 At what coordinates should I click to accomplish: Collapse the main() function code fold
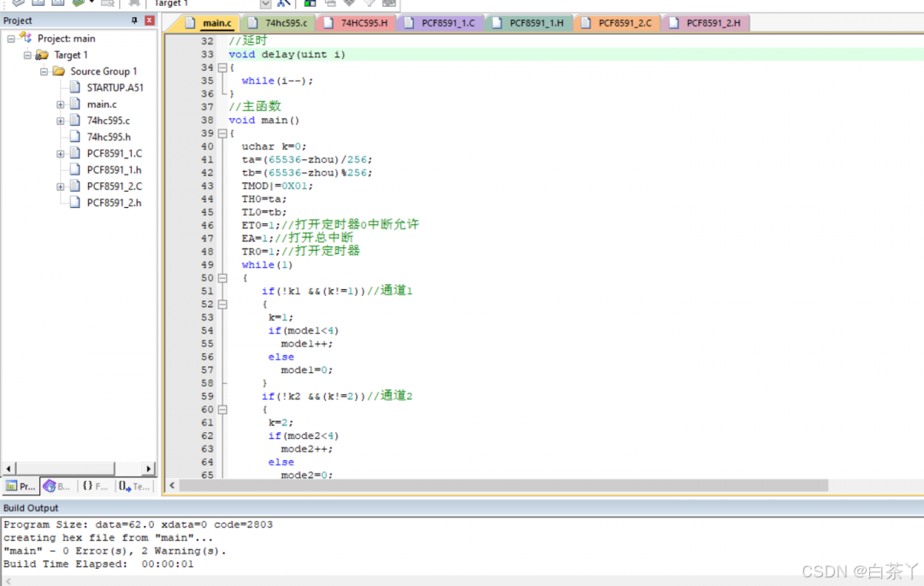coord(222,133)
